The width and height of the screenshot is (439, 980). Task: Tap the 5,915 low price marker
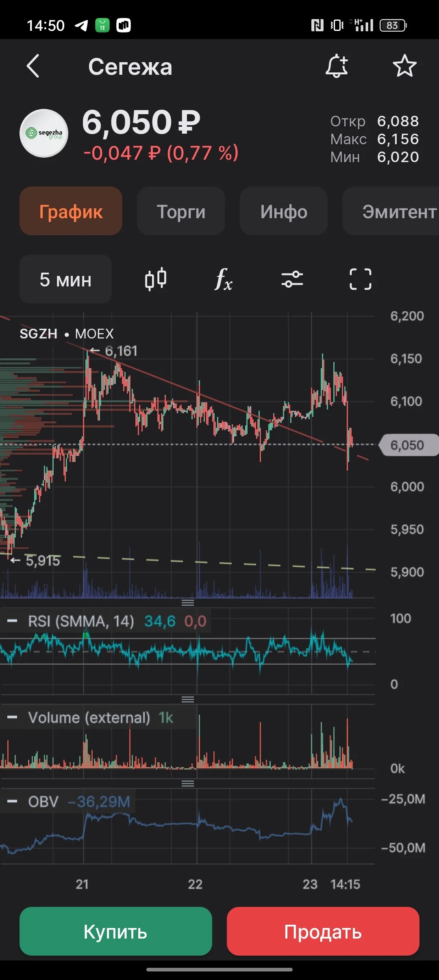[x=35, y=561]
